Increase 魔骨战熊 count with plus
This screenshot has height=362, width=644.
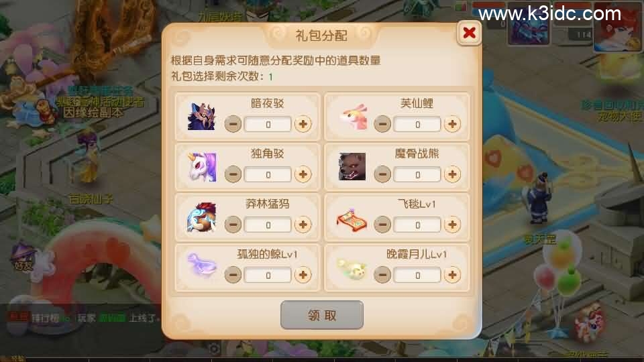click(452, 174)
